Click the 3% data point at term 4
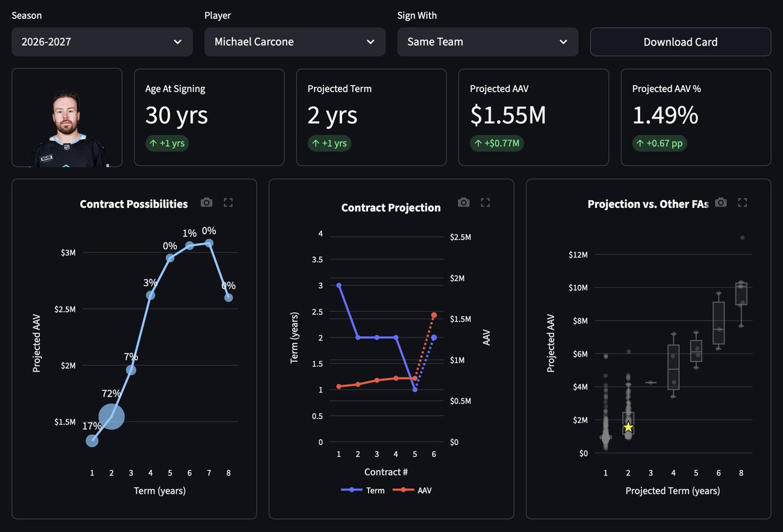Viewport: 783px width, 532px height. (x=151, y=295)
